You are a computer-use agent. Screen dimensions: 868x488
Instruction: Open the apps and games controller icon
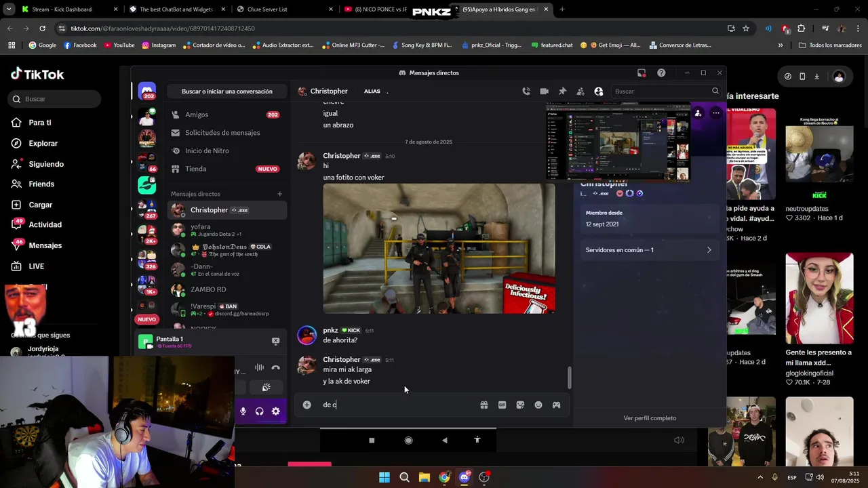556,405
